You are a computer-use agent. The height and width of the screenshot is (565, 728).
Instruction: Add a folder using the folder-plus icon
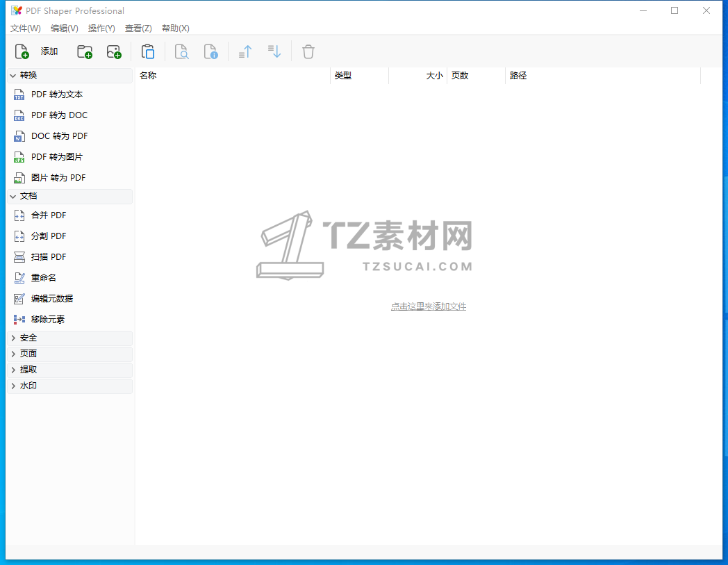point(85,51)
